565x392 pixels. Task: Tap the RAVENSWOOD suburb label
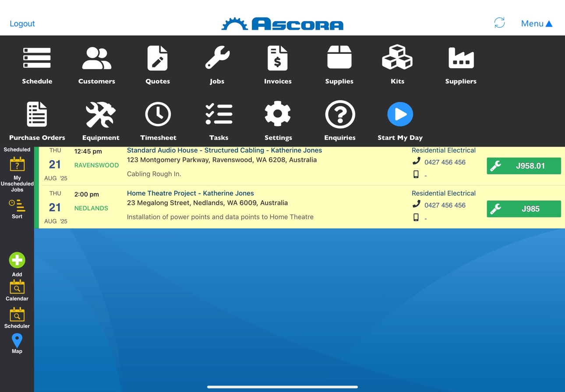[96, 165]
